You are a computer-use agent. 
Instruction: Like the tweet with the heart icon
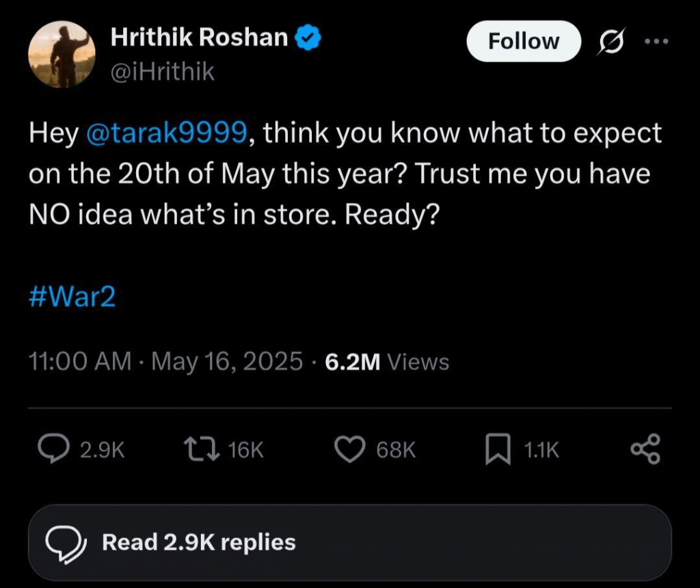click(351, 449)
